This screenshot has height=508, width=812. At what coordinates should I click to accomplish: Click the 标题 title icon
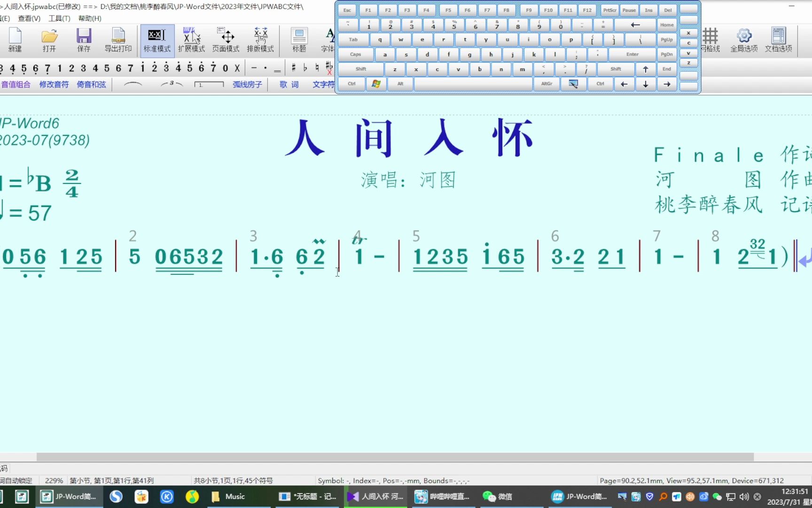coord(299,40)
